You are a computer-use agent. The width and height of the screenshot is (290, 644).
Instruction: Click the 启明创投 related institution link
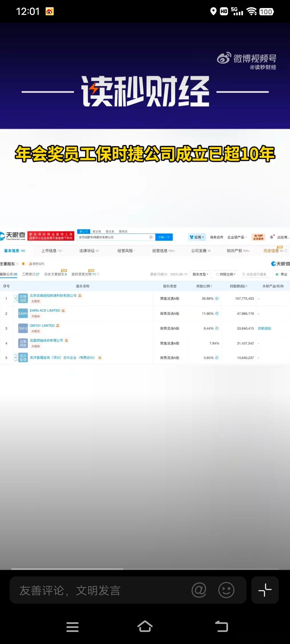(264, 328)
